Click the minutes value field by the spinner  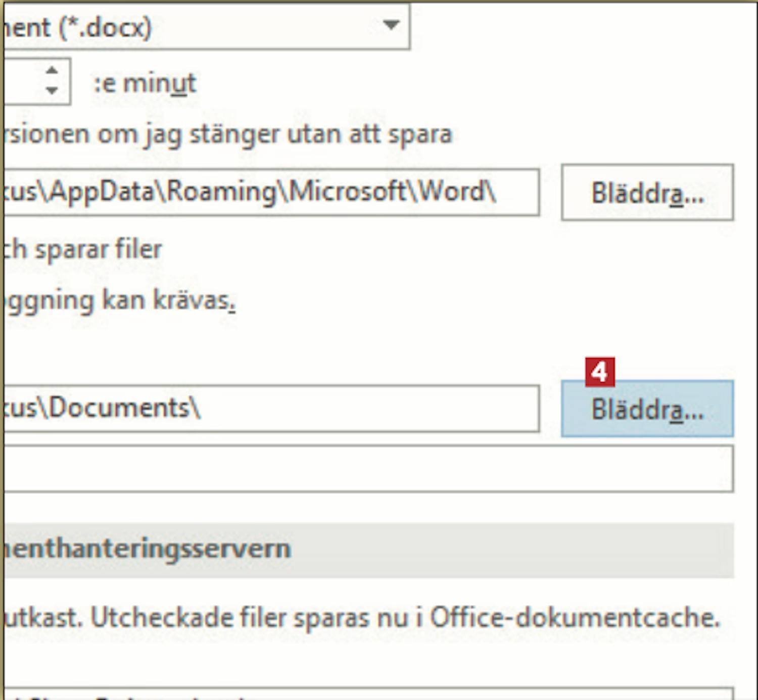tap(23, 82)
